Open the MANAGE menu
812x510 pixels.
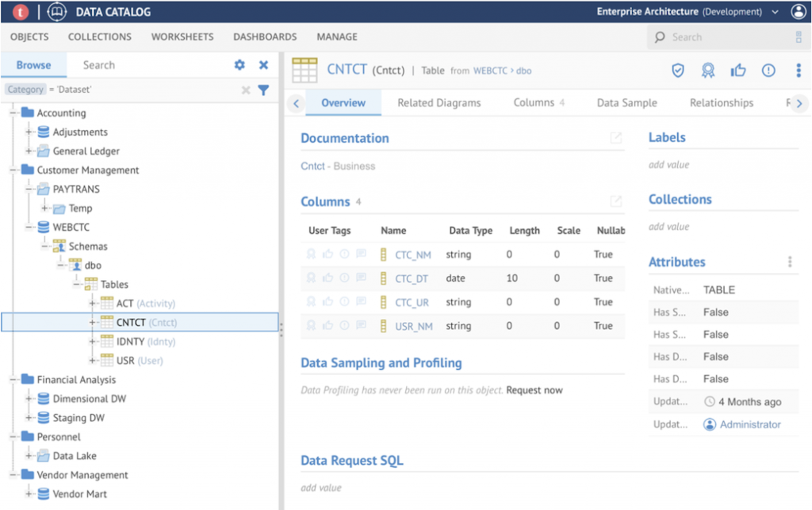pos(337,36)
